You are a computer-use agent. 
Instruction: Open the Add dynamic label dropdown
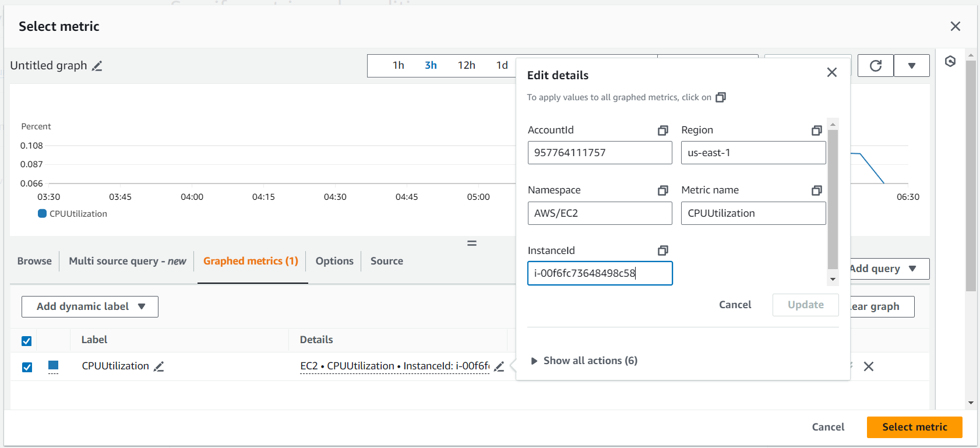(90, 306)
